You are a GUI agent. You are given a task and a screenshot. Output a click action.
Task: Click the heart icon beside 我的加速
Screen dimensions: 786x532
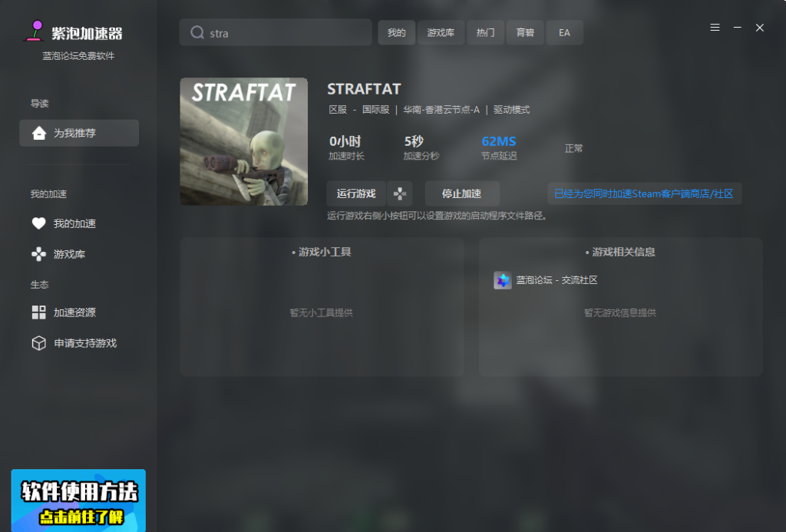(38, 223)
